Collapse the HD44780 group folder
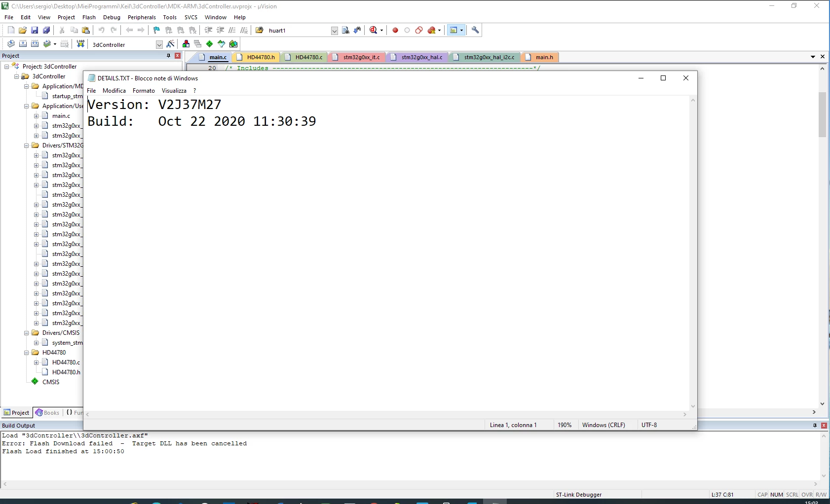 point(26,353)
